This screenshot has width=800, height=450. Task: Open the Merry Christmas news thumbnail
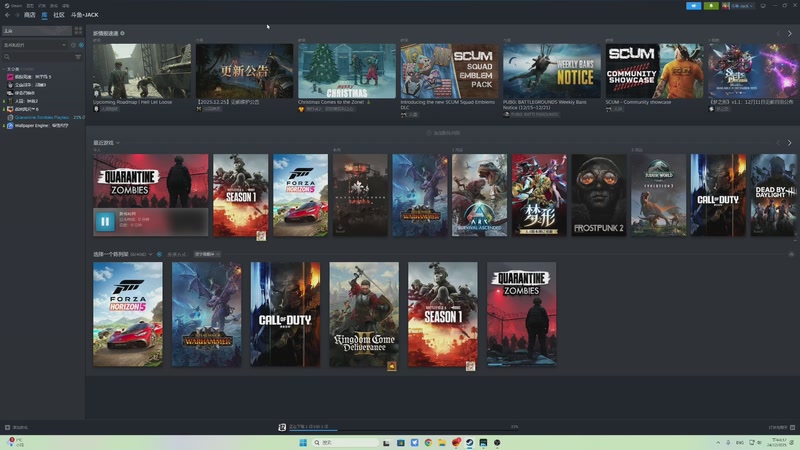pyautogui.click(x=347, y=71)
